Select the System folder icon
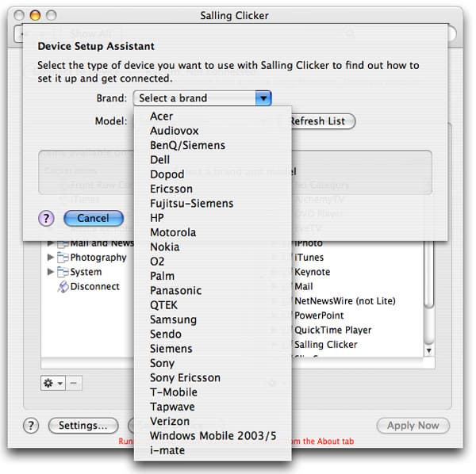Viewport: 476px width, 474px height. 63,272
